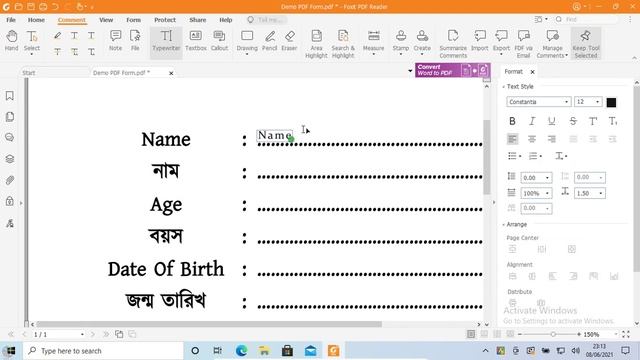This screenshot has width=640, height=360.
Task: Click Convert Word to PDF banner
Action: 453,70
